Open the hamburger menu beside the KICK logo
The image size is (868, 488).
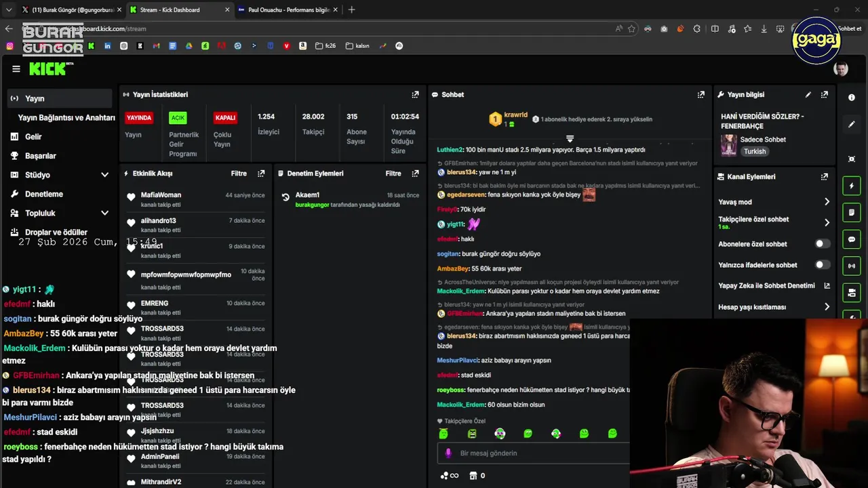[x=16, y=68]
